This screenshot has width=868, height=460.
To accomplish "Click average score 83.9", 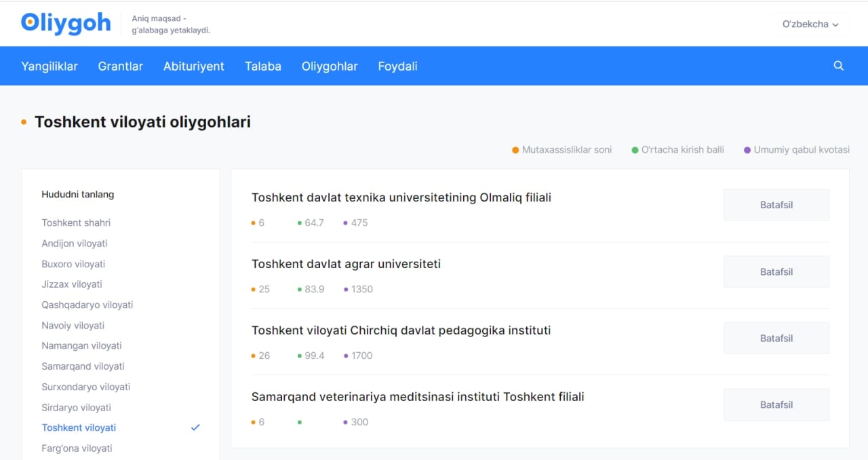I will 314,289.
